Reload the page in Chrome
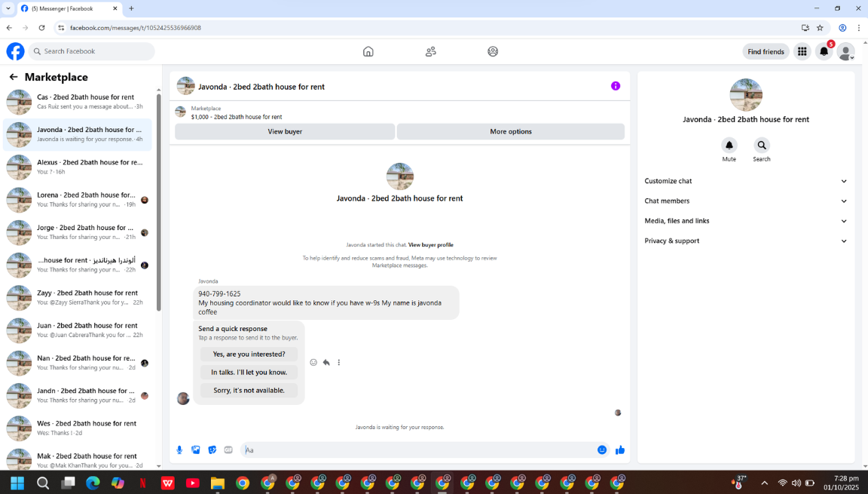The image size is (868, 494). click(41, 28)
